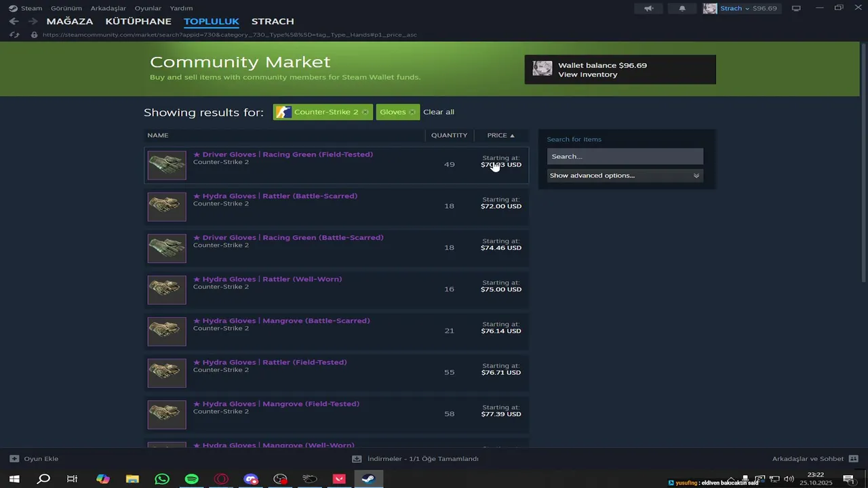Click the Strach profile avatar in title bar
Image resolution: width=868 pixels, height=488 pixels.
pyautogui.click(x=710, y=8)
